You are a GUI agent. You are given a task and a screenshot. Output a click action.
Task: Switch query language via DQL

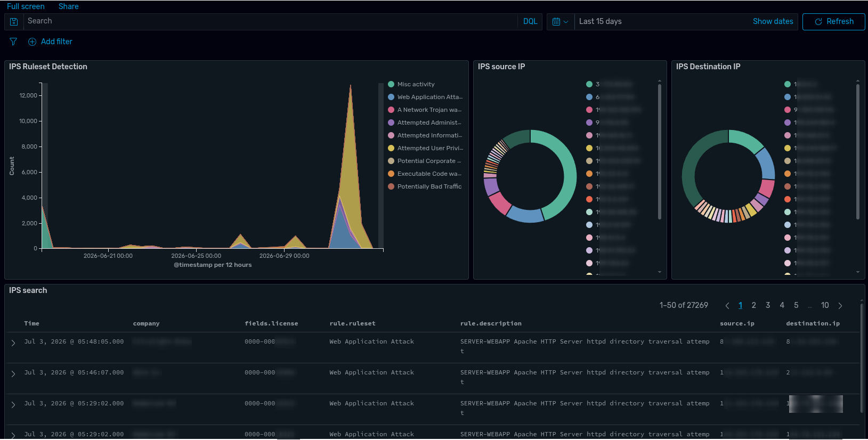(x=530, y=22)
